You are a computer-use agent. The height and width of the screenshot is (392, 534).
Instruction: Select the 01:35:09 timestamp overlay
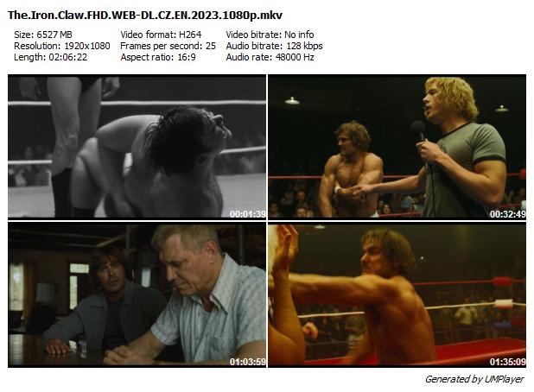[508, 362]
